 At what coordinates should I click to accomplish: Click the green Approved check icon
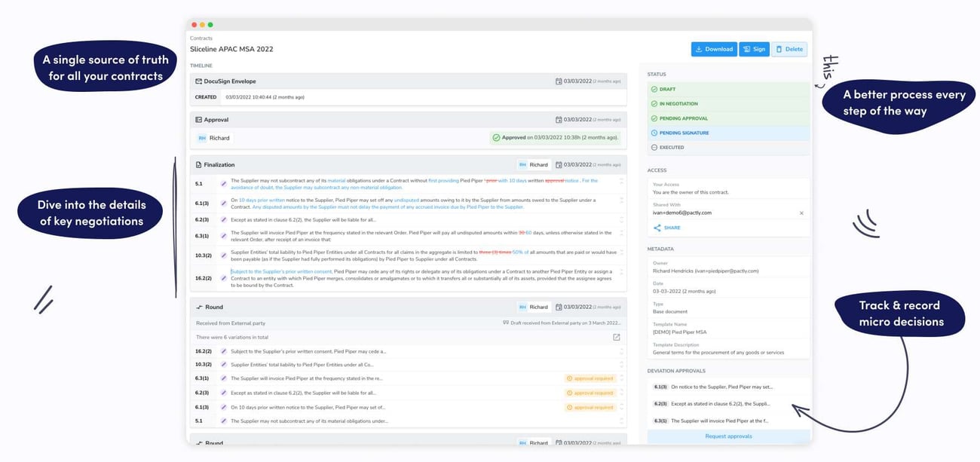point(495,138)
